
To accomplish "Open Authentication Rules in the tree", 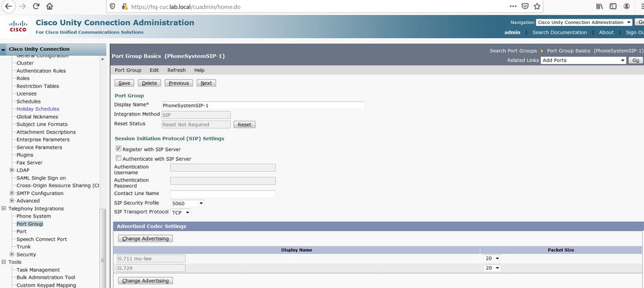I will click(x=41, y=71).
